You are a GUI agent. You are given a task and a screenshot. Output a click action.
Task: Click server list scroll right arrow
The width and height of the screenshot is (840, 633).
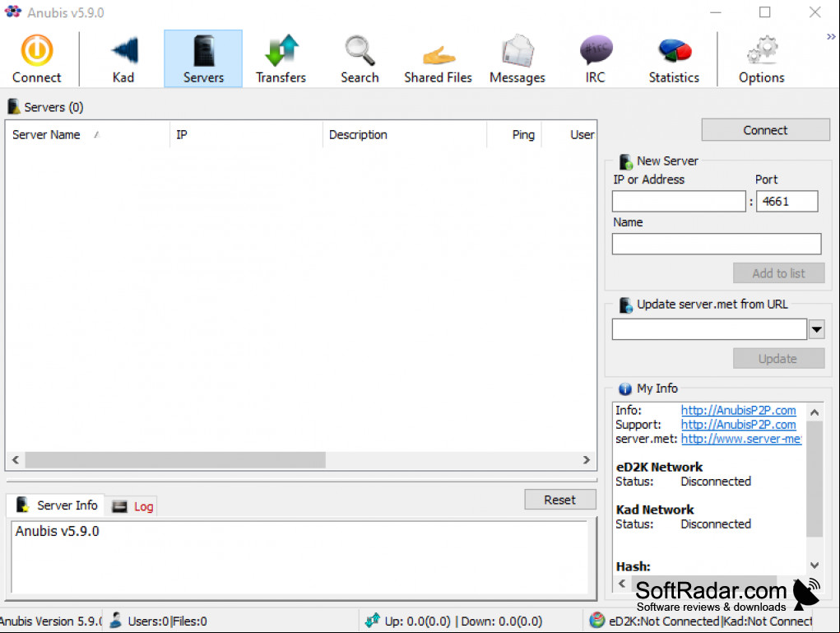click(587, 460)
